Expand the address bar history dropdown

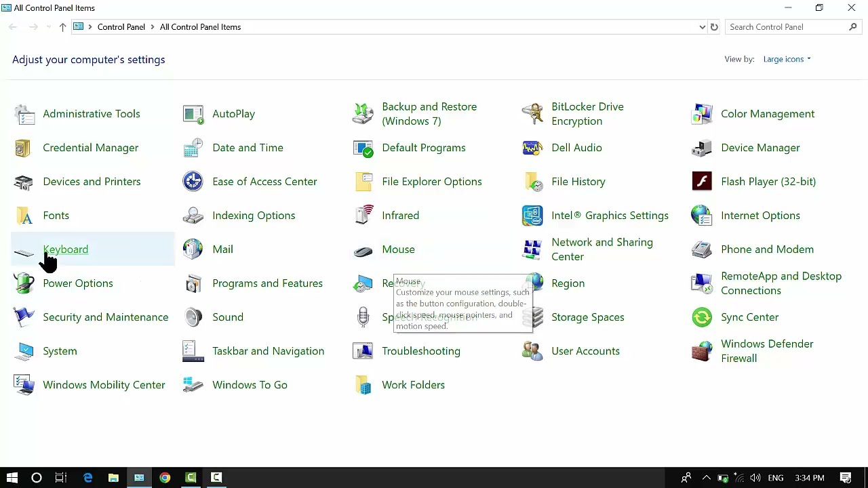coord(702,27)
